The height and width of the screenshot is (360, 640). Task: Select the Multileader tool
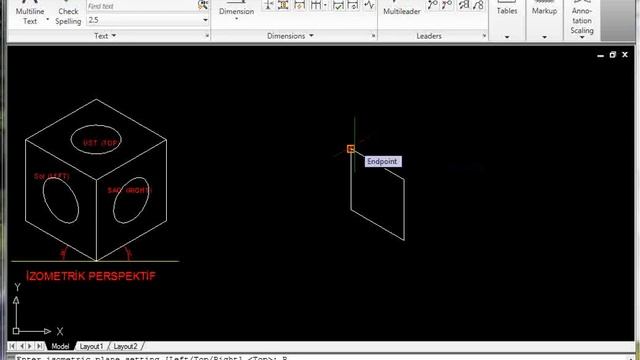[x=402, y=8]
